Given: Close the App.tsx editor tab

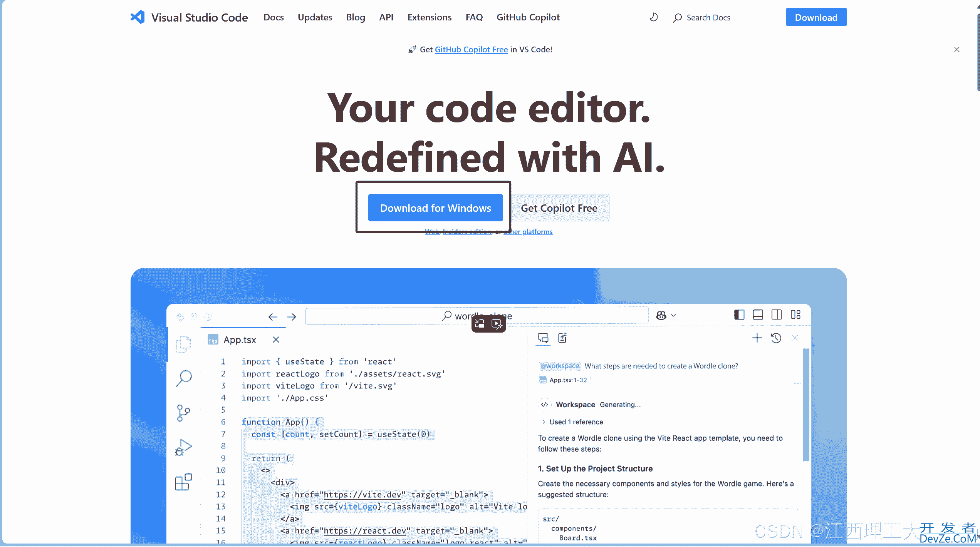Looking at the screenshot, I should tap(276, 340).
